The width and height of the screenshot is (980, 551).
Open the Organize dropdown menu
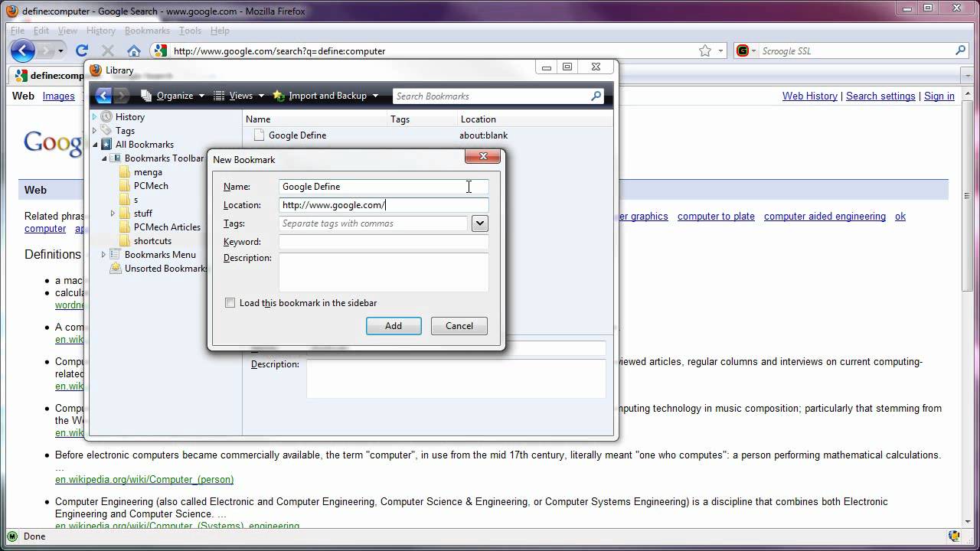pyautogui.click(x=173, y=96)
